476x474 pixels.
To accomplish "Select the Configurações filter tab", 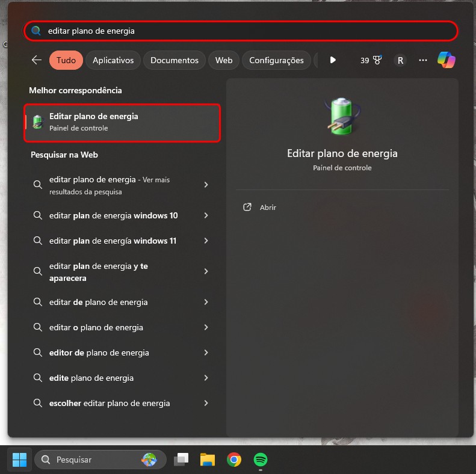I will (x=276, y=60).
